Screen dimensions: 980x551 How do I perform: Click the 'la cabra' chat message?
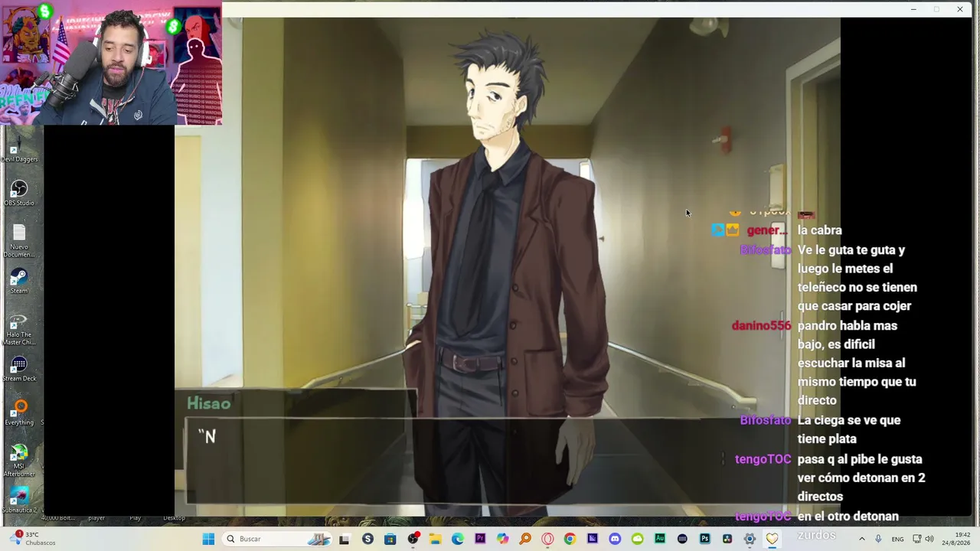(820, 230)
